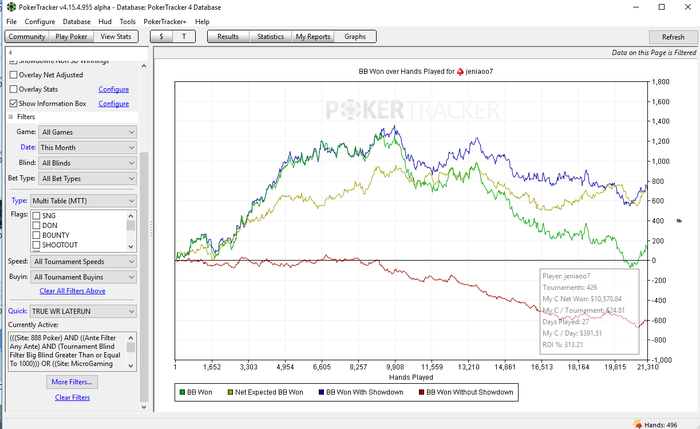Switch to the Graphs tab
Image resolution: width=700 pixels, height=429 pixels.
pos(355,37)
